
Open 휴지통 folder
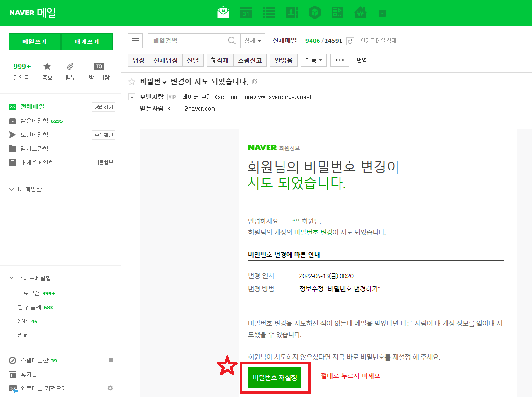click(x=29, y=374)
